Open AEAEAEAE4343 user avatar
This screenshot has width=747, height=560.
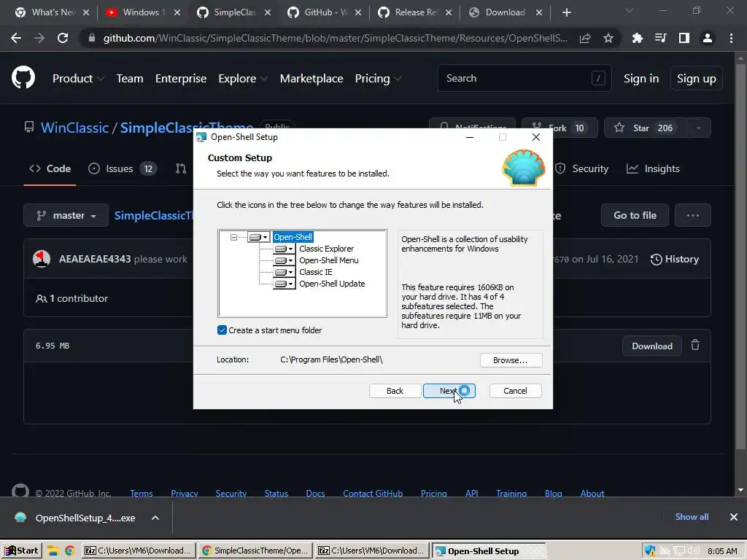pyautogui.click(x=42, y=259)
